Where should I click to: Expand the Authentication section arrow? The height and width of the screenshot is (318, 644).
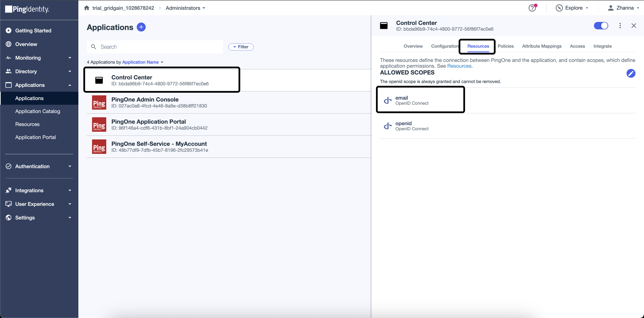(70, 166)
